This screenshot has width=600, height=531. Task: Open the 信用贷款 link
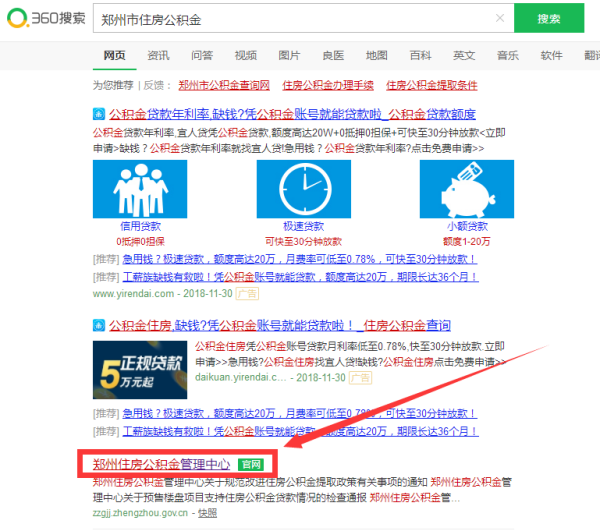[140, 226]
